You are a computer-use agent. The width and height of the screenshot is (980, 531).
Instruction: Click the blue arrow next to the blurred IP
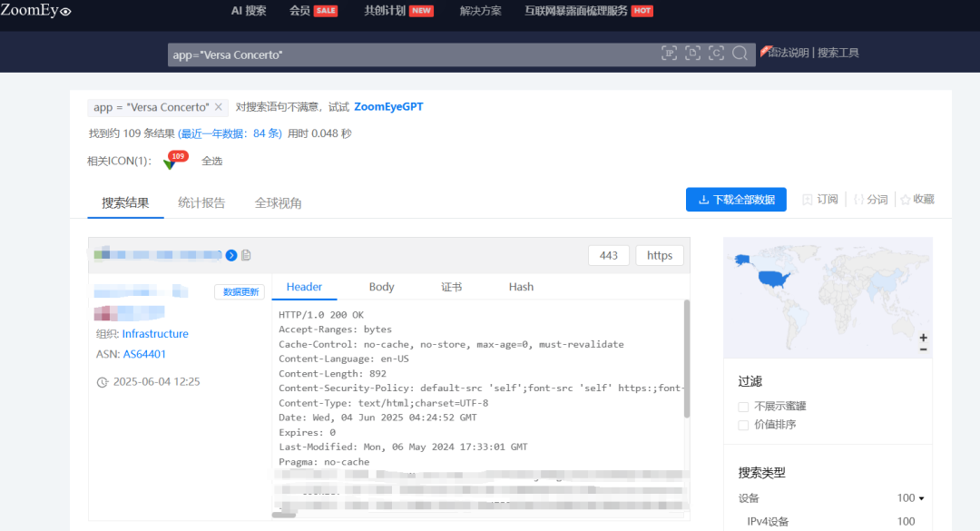(231, 255)
